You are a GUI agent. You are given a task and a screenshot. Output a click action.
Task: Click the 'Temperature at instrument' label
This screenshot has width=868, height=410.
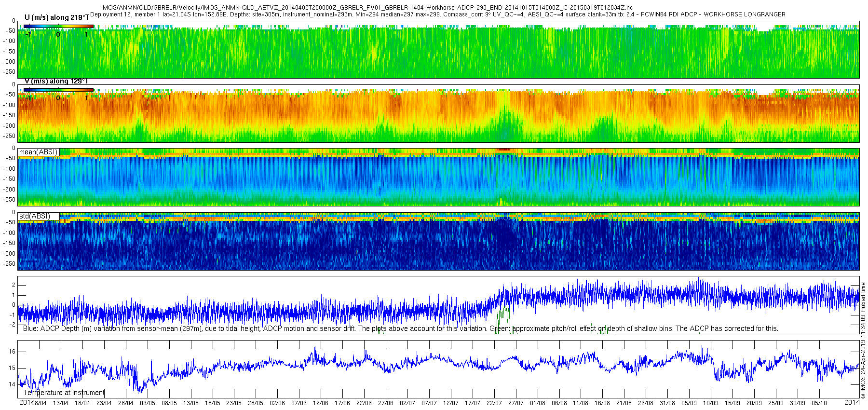(x=64, y=393)
